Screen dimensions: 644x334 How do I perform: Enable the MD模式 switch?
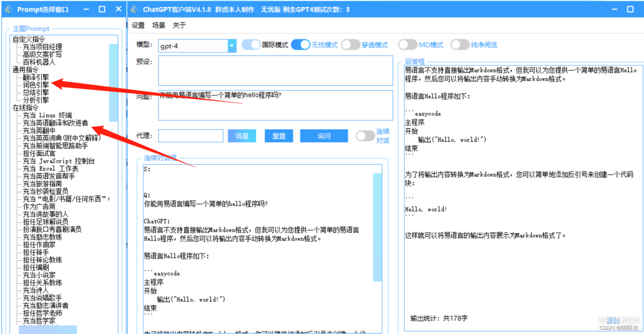click(408, 45)
